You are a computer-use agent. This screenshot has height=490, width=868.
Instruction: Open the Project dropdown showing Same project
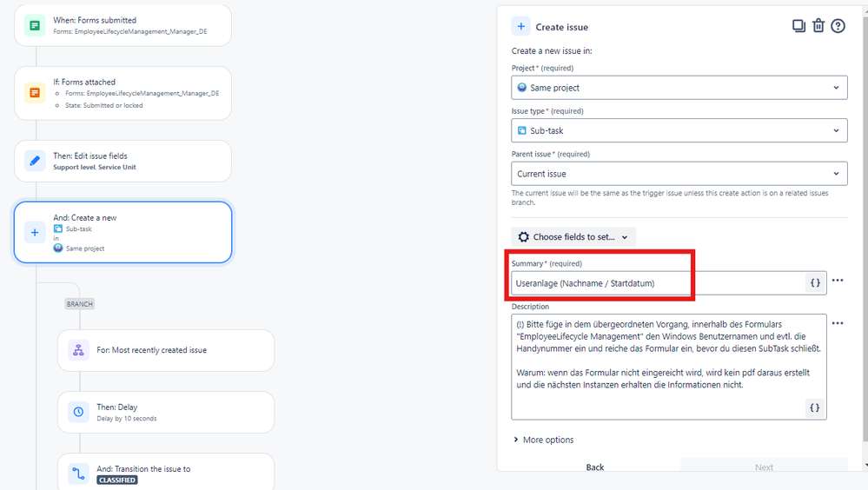coord(679,88)
